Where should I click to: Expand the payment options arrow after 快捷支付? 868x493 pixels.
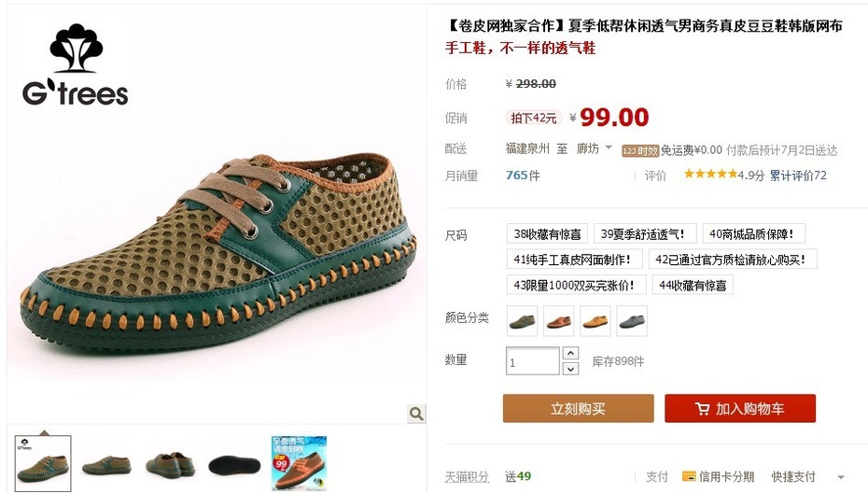[x=841, y=476]
